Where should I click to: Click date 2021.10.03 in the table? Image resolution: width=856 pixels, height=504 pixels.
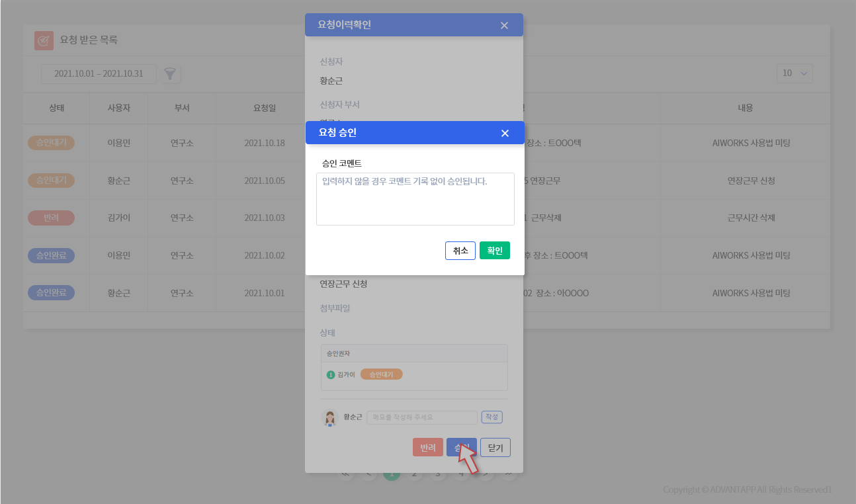265,218
